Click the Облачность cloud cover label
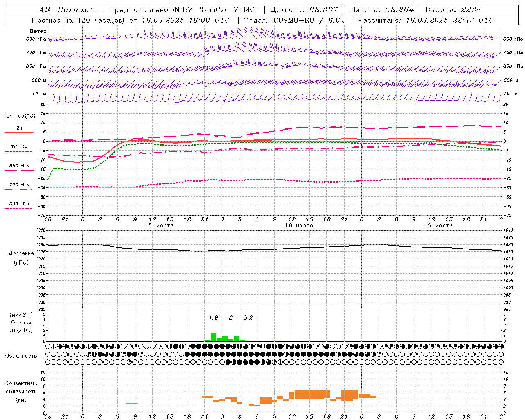Image resolution: width=525 pixels, height=420 pixels. 21,356
